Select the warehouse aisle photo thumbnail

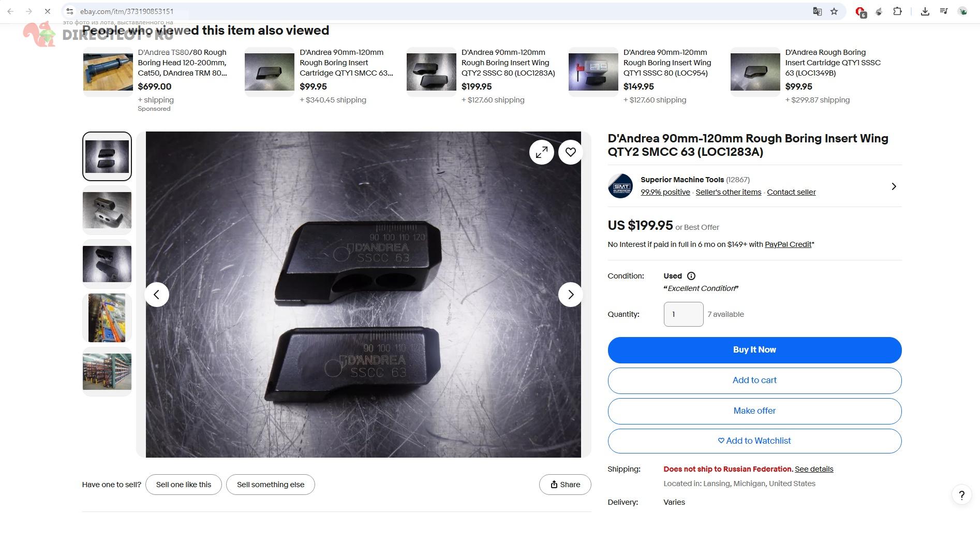107,318
